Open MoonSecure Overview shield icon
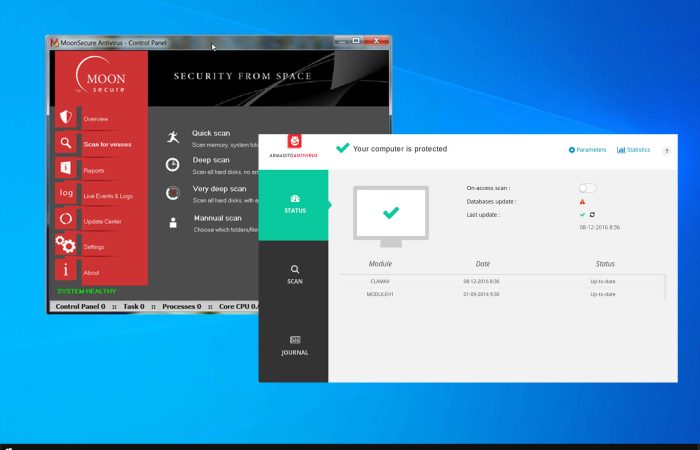 click(66, 117)
